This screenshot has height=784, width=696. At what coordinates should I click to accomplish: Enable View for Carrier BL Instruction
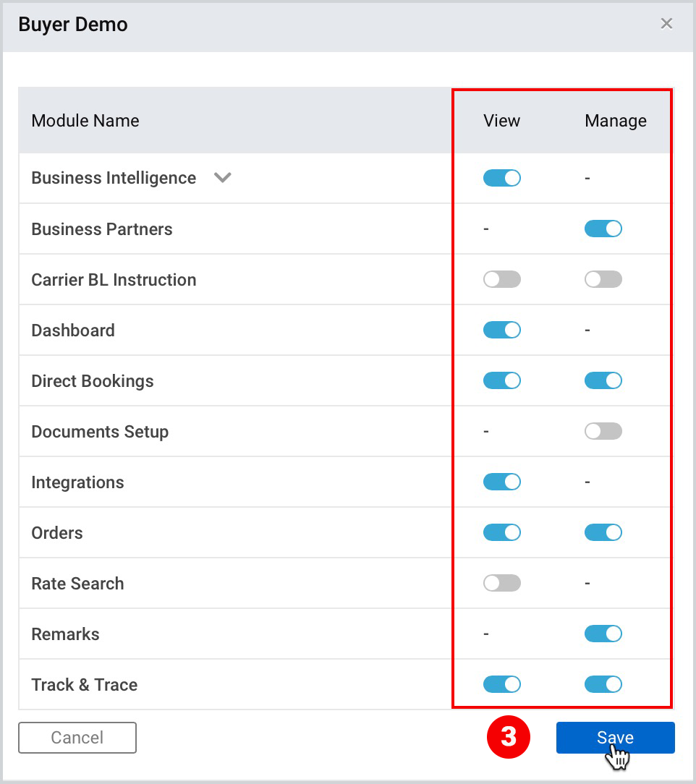click(501, 279)
